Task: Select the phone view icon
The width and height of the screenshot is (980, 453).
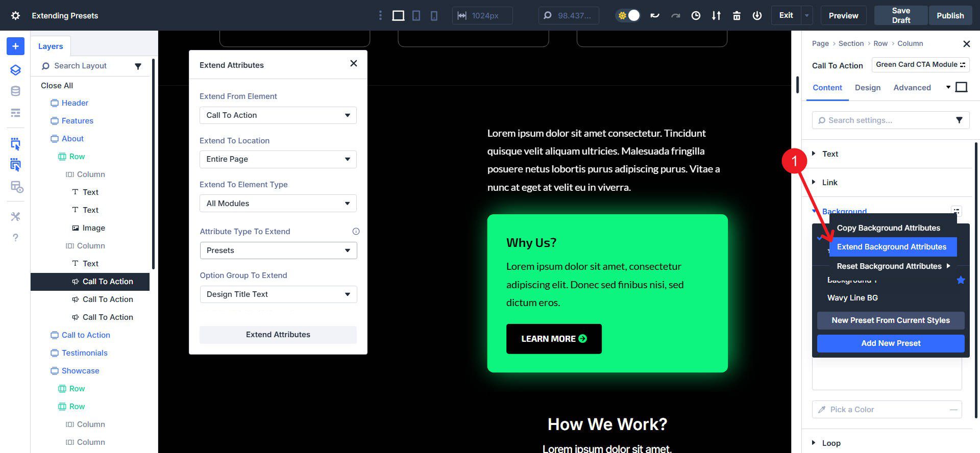Action: pyautogui.click(x=434, y=15)
